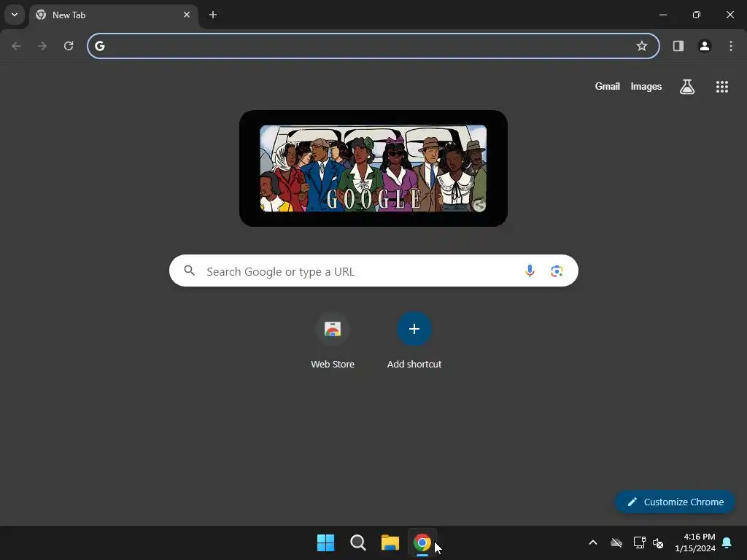Image resolution: width=747 pixels, height=560 pixels.
Task: Open Search Labs flask icon
Action: [x=687, y=87]
